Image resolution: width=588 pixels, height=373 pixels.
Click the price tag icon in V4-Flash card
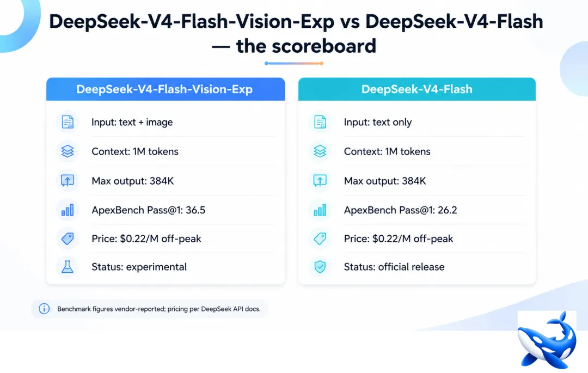click(x=320, y=239)
